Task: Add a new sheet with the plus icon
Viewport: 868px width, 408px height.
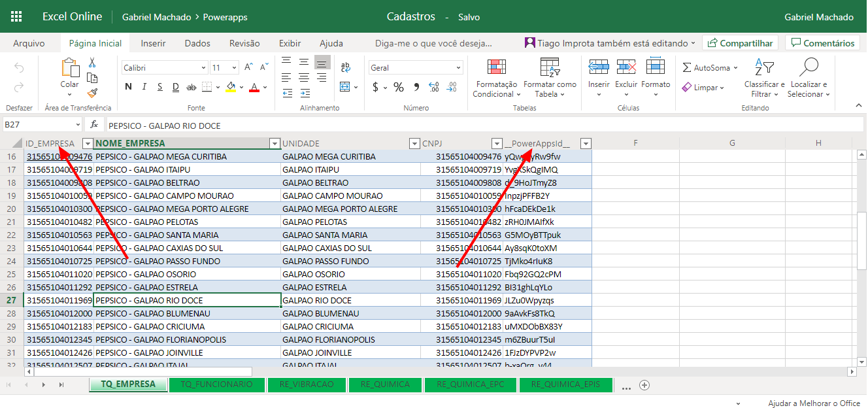Action: 644,385
